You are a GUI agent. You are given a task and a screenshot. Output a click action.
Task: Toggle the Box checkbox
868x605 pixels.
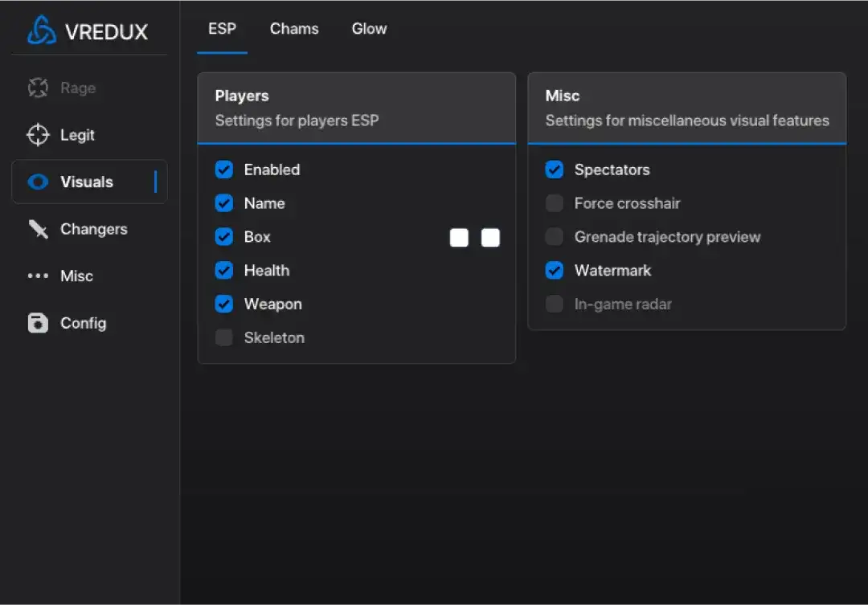(x=224, y=237)
